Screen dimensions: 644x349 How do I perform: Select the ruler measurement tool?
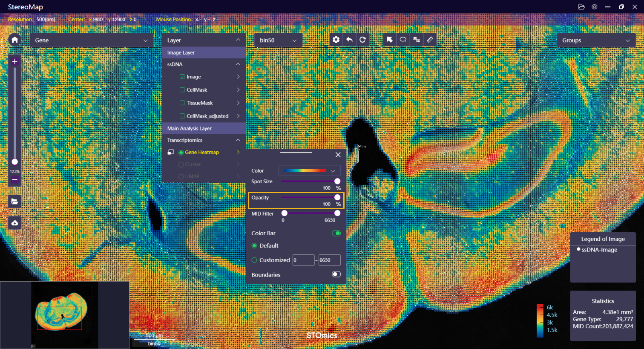[x=430, y=40]
